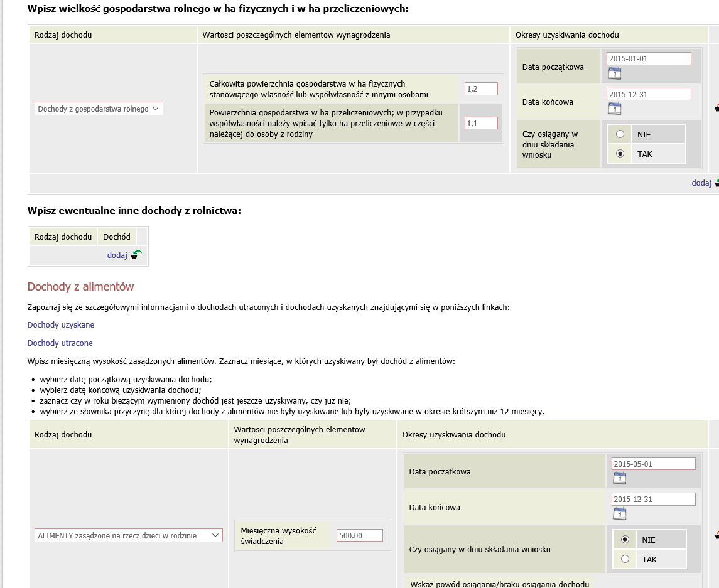
Task: Click the alimony start date field 2015-05-01
Action: 654,464
